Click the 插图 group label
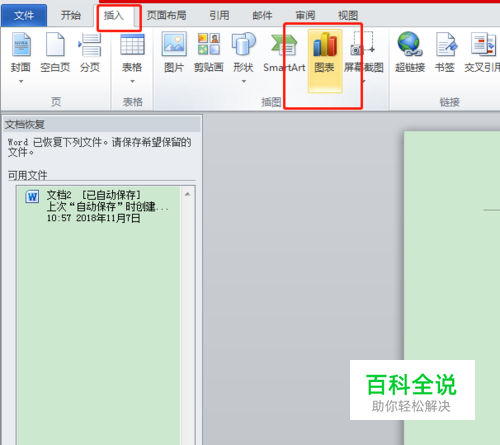 tap(271, 102)
